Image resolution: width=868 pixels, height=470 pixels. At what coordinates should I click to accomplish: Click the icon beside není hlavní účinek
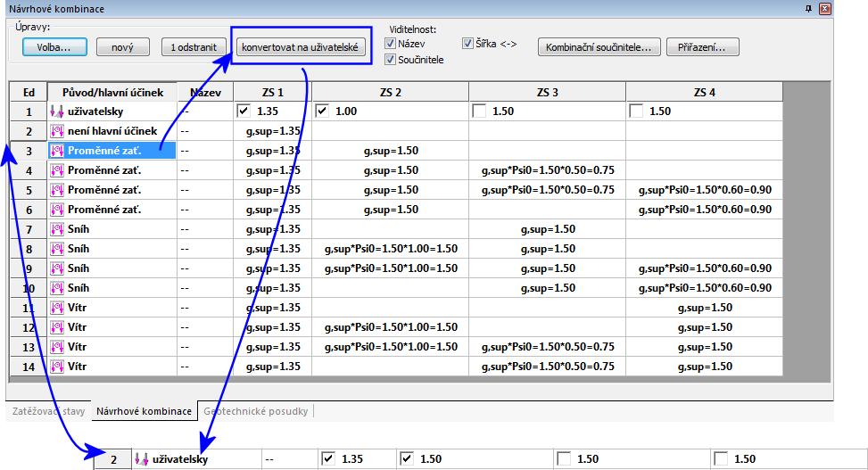coord(57,131)
